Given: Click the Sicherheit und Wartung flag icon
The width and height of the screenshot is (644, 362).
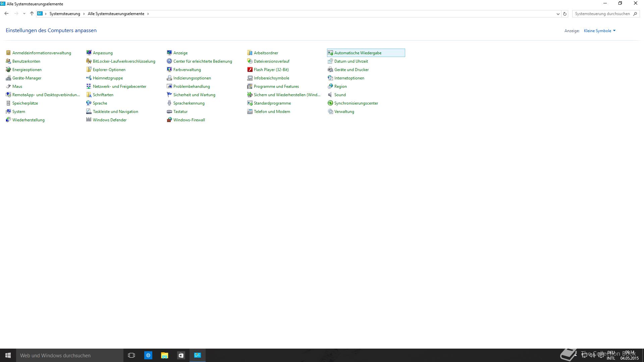Looking at the screenshot, I should point(169,95).
